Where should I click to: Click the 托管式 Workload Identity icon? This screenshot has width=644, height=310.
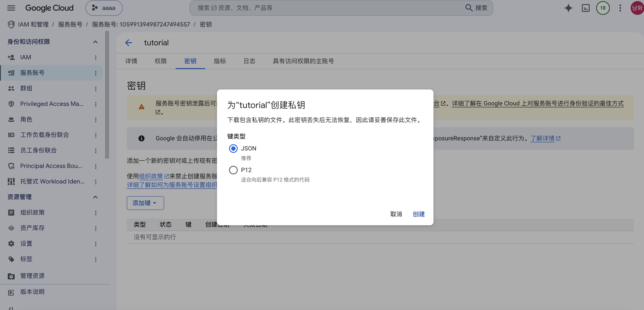(x=11, y=181)
